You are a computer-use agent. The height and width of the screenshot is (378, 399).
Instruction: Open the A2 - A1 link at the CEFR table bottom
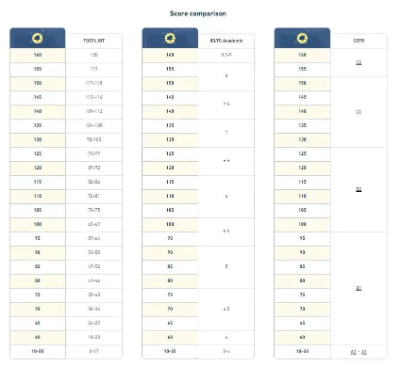click(x=359, y=352)
